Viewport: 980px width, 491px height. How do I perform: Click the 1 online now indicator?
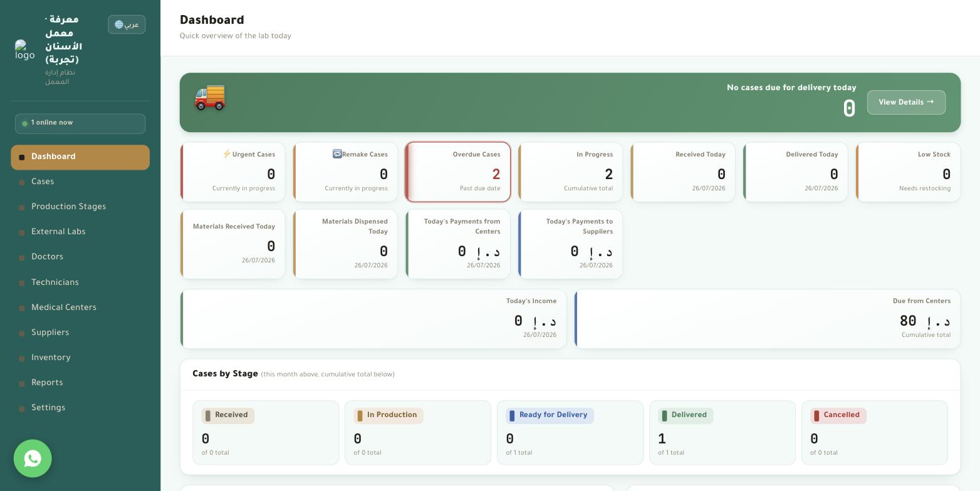point(80,123)
